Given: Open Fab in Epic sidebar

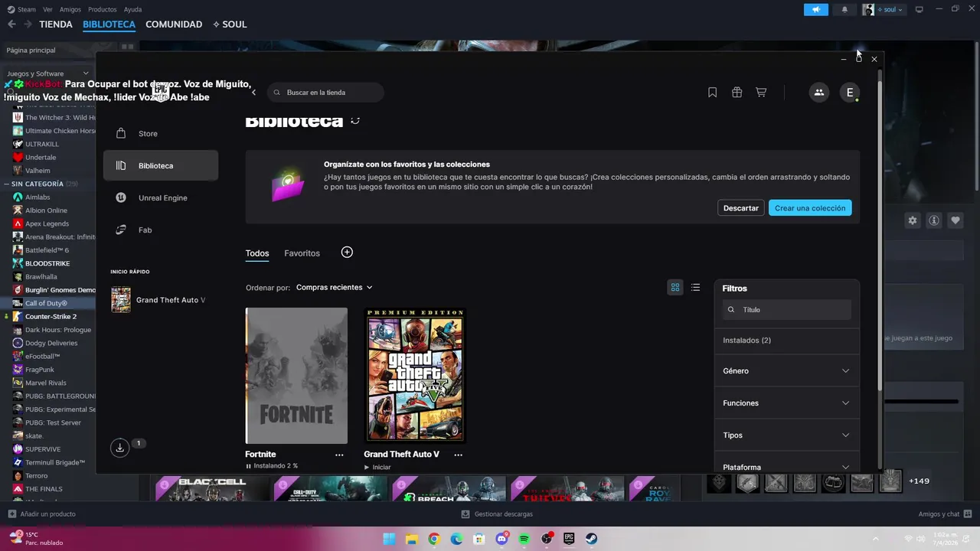Looking at the screenshot, I should 161,230.
